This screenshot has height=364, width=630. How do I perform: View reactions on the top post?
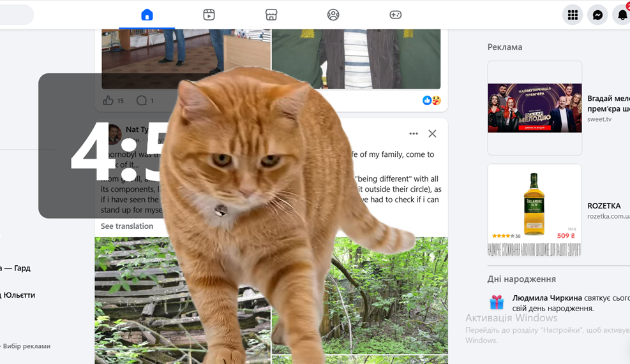(x=432, y=100)
